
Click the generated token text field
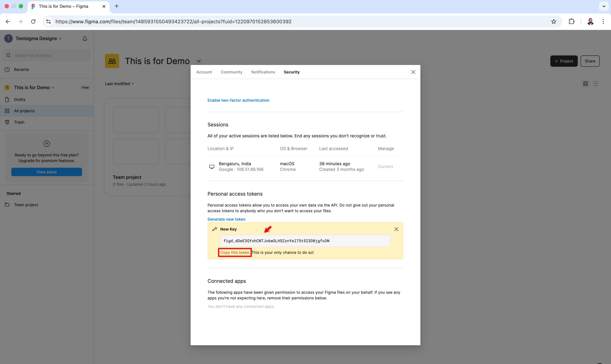click(x=305, y=241)
